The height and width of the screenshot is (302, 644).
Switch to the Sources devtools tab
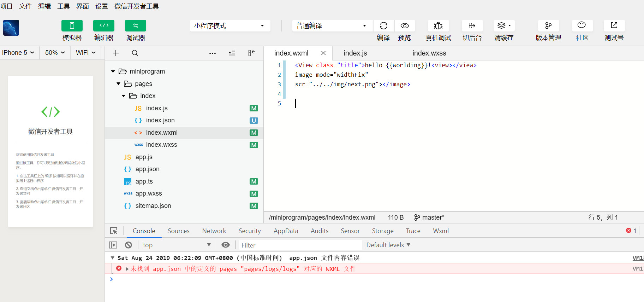(178, 231)
